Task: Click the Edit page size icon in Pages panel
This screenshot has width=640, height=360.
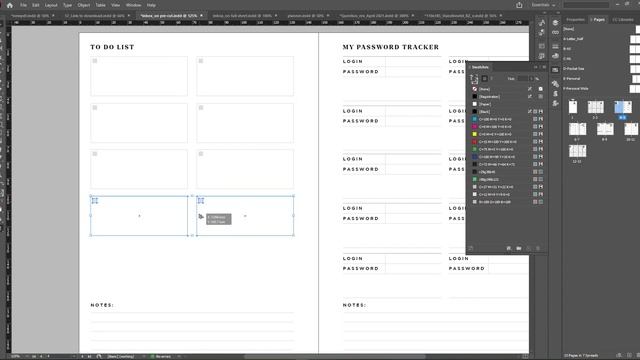Action: pyautogui.click(x=619, y=356)
